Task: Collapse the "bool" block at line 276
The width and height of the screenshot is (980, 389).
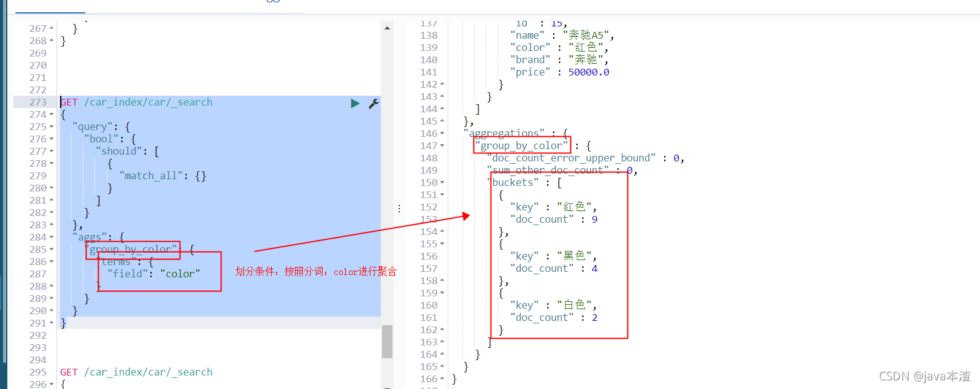Action: (x=52, y=139)
